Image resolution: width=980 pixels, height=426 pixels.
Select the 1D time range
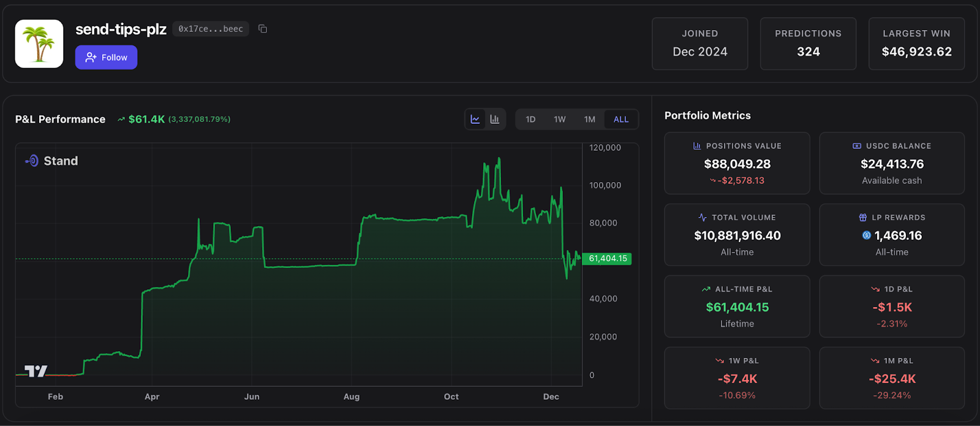530,120
